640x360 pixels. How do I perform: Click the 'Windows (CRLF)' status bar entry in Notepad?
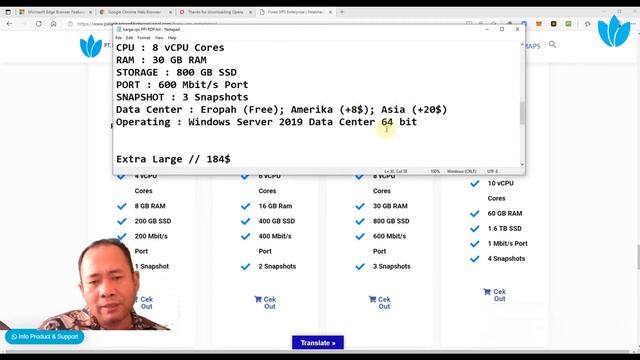[461, 171]
